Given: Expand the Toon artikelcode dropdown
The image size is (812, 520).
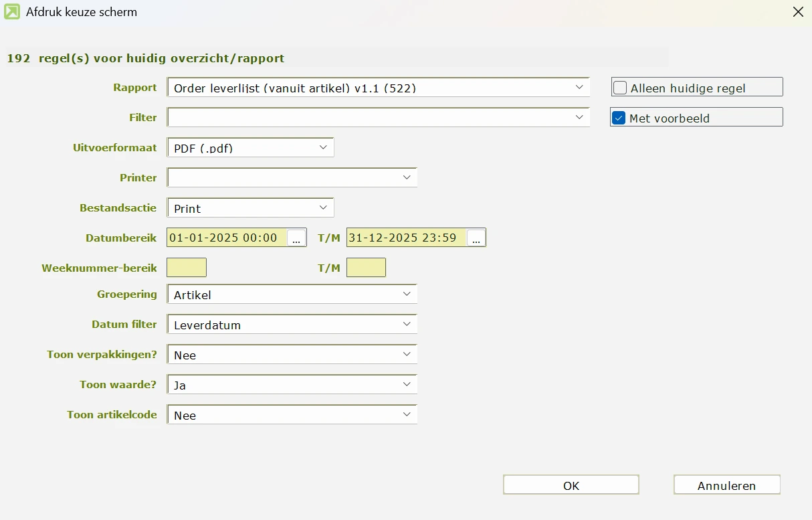Looking at the screenshot, I should (406, 414).
